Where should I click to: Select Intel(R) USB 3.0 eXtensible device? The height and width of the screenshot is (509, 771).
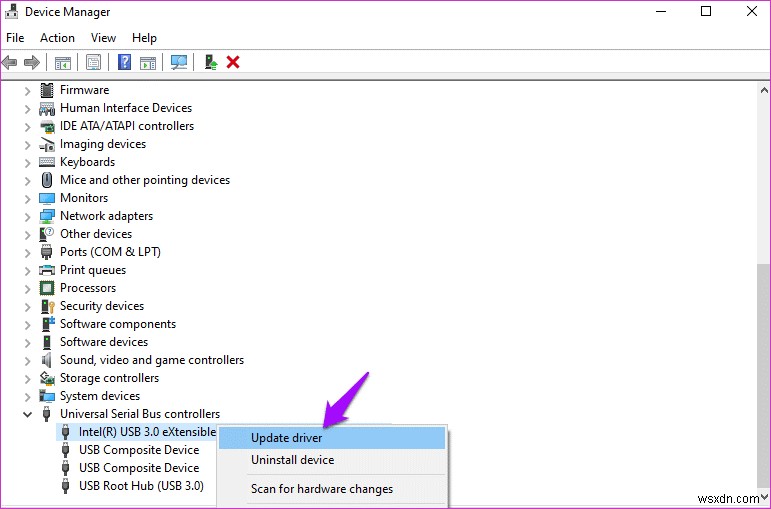[147, 432]
